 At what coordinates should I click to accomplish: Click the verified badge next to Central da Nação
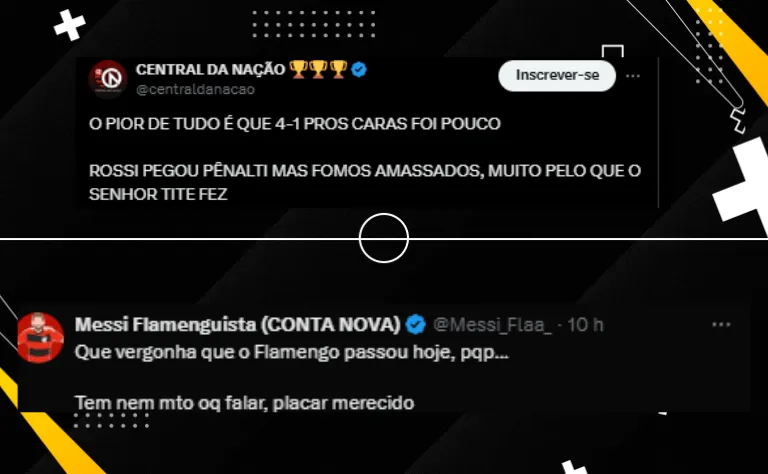[x=359, y=70]
